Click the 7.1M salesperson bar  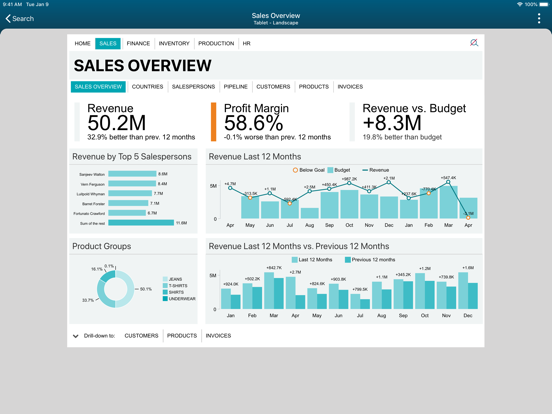pyautogui.click(x=128, y=203)
